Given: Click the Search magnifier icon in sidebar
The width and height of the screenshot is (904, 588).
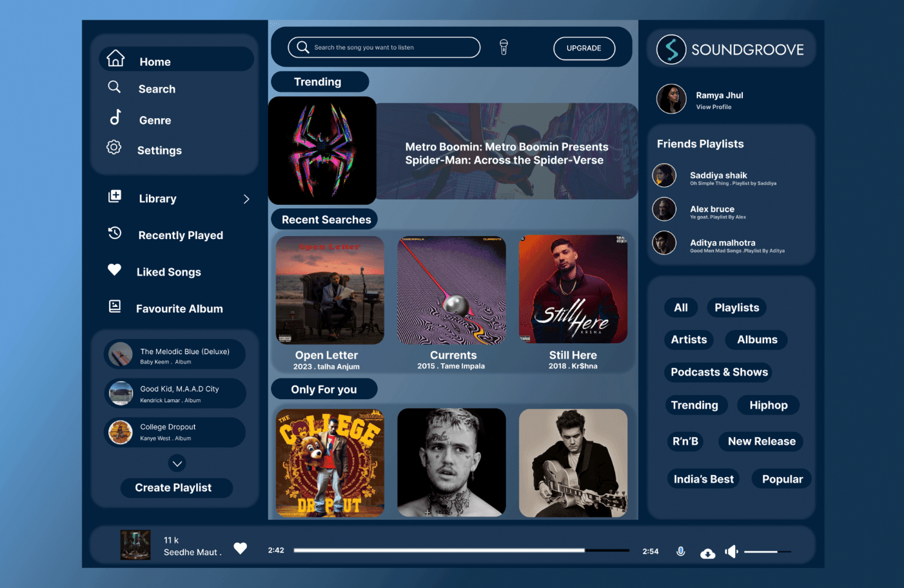Looking at the screenshot, I should click(x=114, y=86).
